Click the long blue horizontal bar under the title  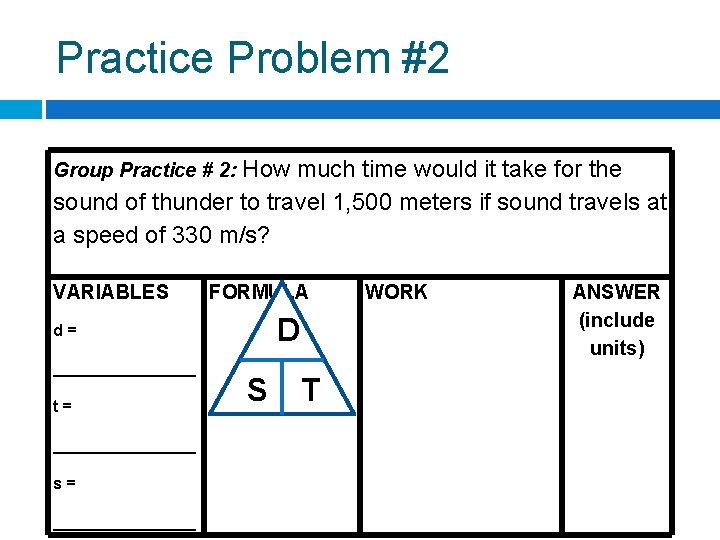(382, 109)
